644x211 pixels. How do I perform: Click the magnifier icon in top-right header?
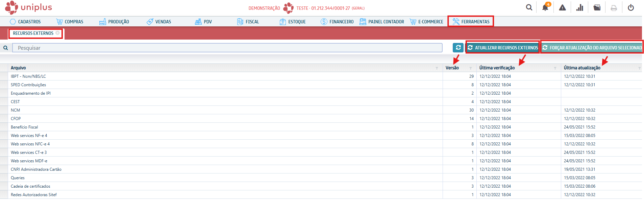(x=529, y=7)
